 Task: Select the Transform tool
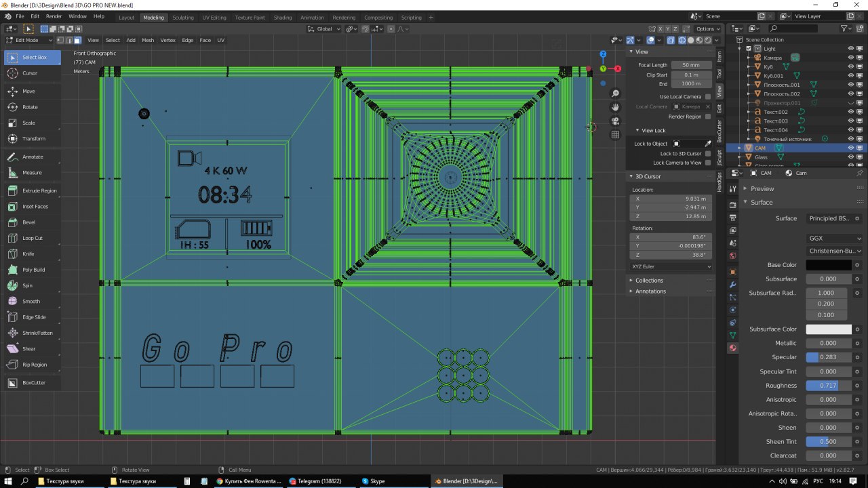32,138
